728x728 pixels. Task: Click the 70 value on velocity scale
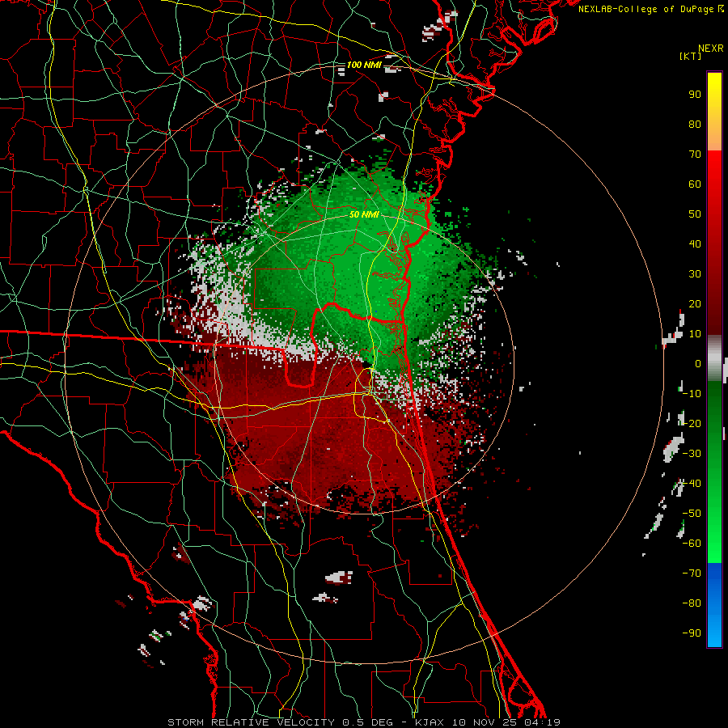(x=695, y=154)
